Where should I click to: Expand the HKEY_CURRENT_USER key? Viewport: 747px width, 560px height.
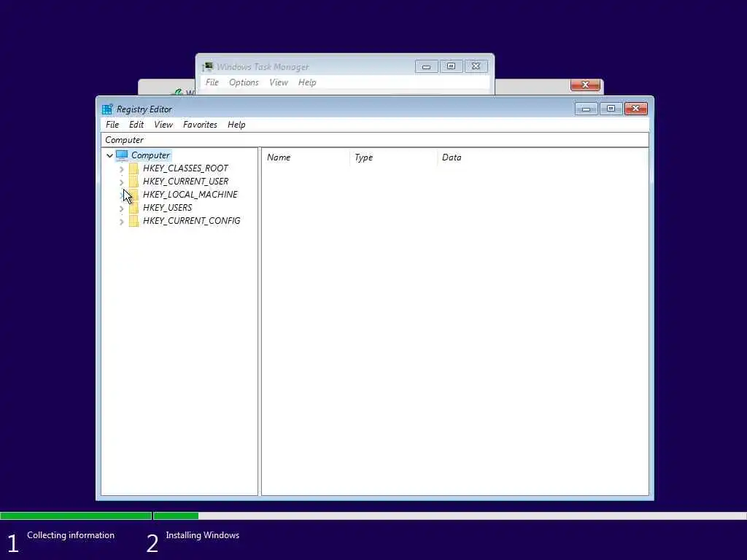pos(122,182)
